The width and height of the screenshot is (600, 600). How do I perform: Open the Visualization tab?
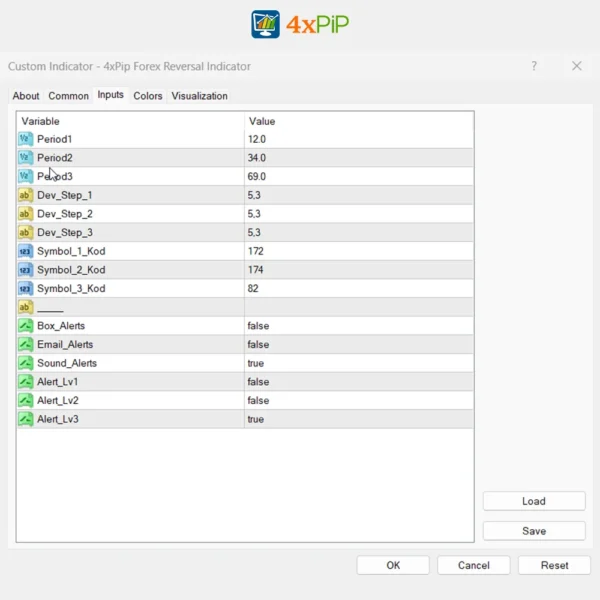(x=199, y=96)
